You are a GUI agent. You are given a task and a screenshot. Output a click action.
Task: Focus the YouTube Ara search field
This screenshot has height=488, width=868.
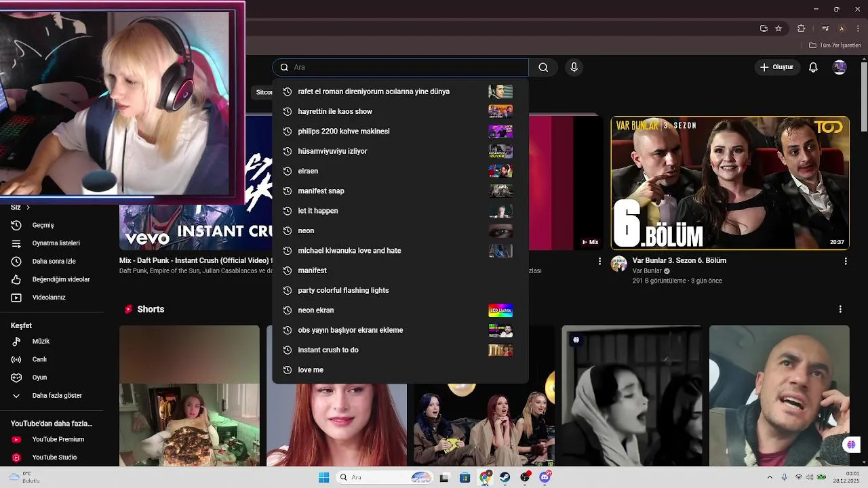[x=400, y=67]
